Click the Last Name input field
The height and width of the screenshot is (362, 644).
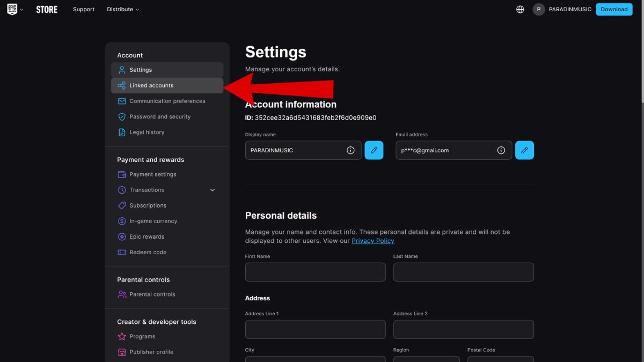point(464,272)
